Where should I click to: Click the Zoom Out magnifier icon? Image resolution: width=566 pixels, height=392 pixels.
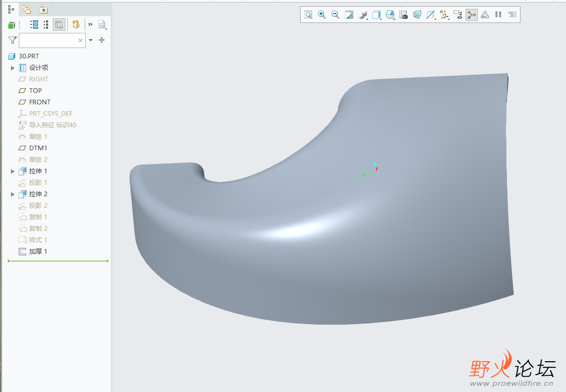(336, 15)
